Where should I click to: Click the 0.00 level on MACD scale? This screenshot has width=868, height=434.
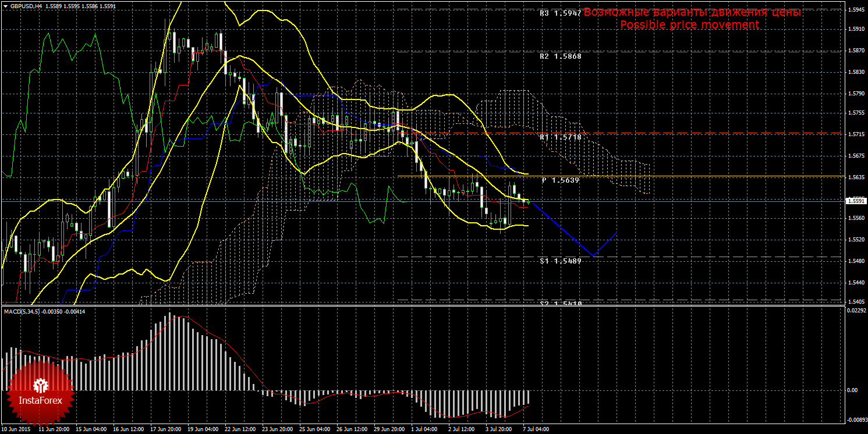(x=851, y=390)
